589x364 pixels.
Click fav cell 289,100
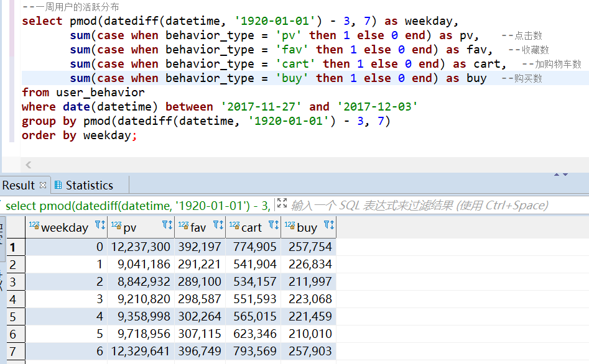click(200, 281)
